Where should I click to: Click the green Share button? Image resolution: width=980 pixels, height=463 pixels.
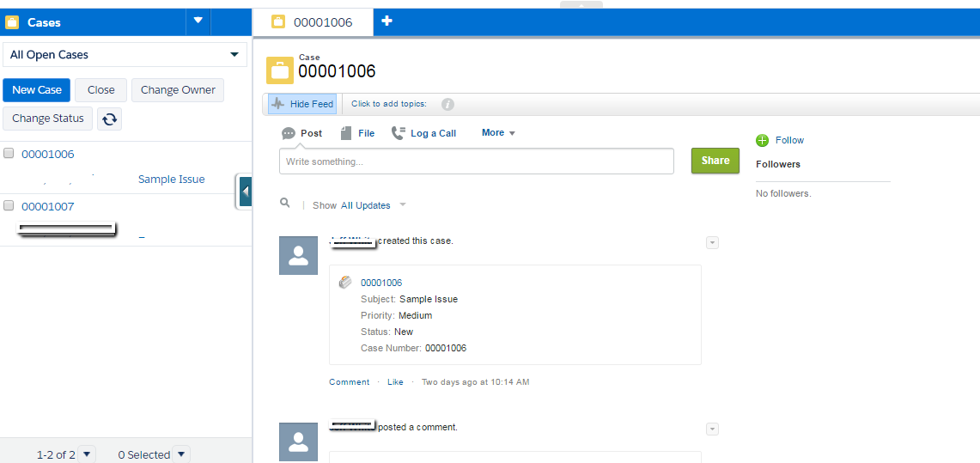click(x=715, y=161)
